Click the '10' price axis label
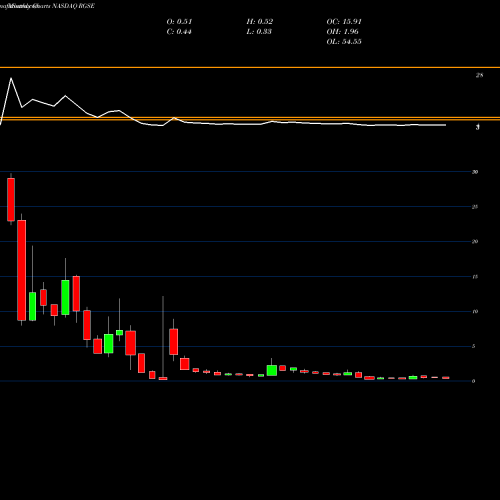Viewport: 500px width, 500px height. (475, 312)
